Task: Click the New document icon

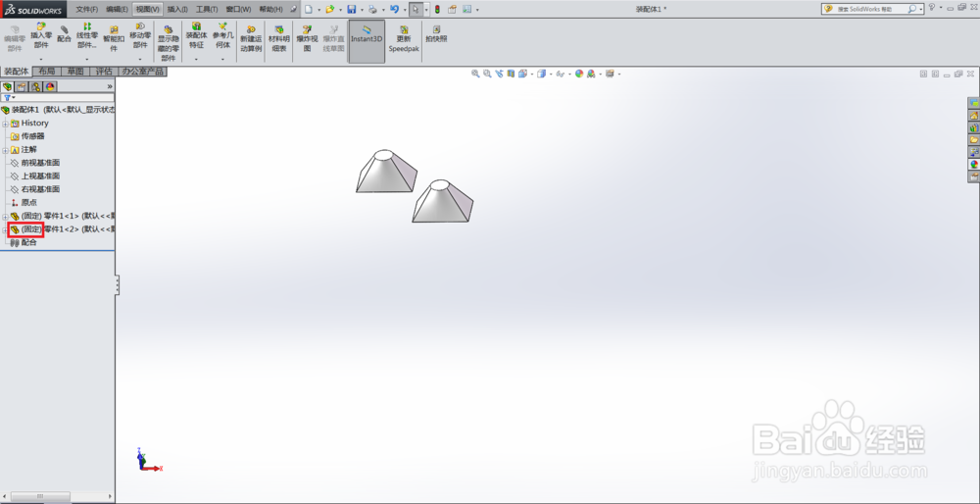Action: point(309,10)
